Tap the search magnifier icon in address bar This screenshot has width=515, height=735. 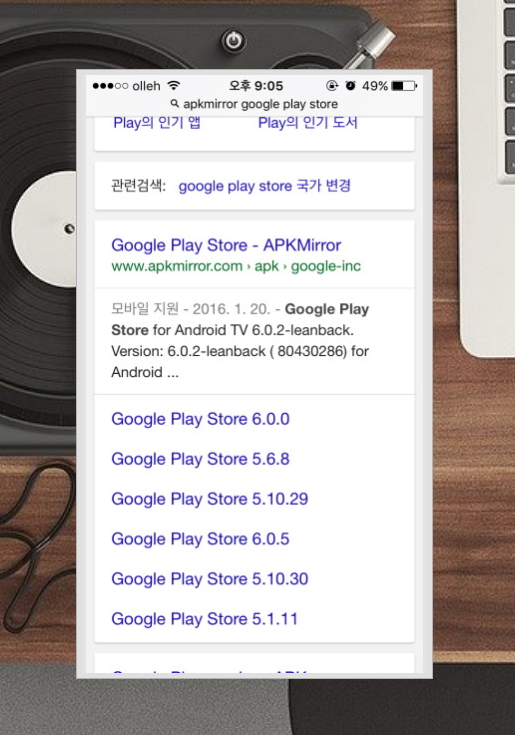click(x=174, y=103)
